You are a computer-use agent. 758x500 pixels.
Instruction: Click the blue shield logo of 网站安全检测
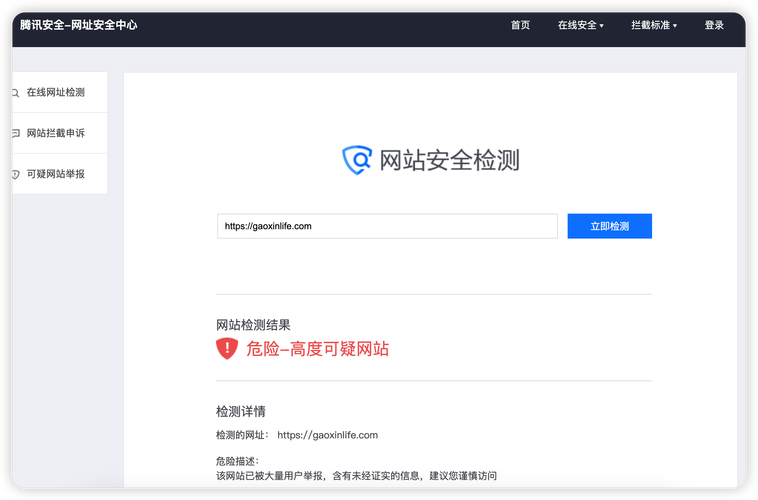point(357,160)
